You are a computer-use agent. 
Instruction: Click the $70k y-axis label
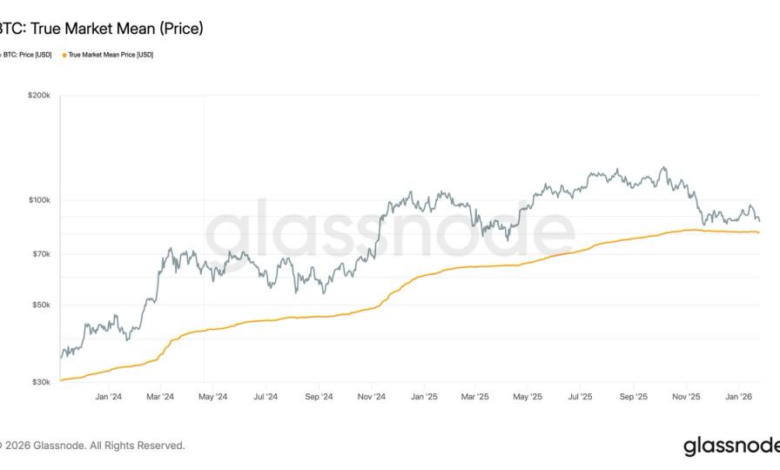click(40, 254)
